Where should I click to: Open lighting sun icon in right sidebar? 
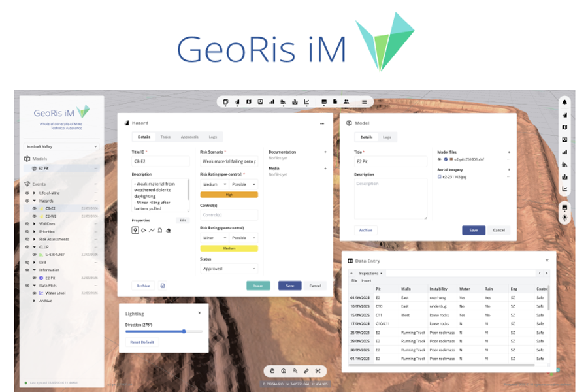(564, 218)
